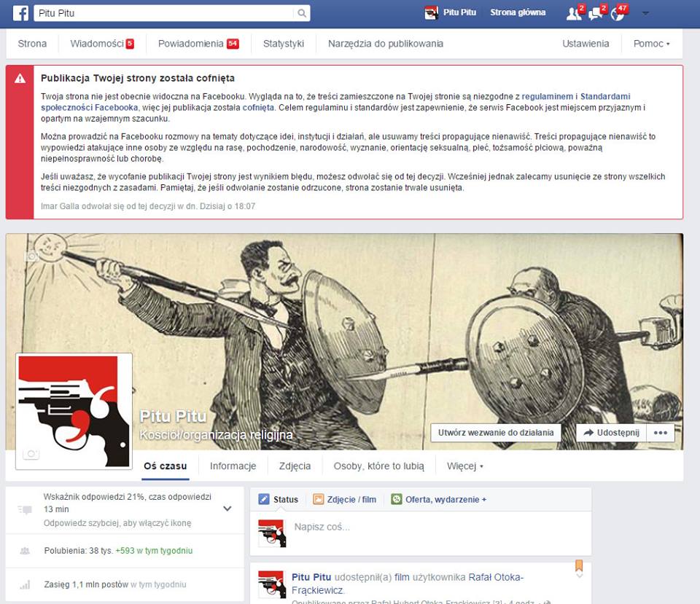Viewport: 700px width, 604px height.
Task: Expand the Pomoc dropdown menu
Action: click(651, 44)
